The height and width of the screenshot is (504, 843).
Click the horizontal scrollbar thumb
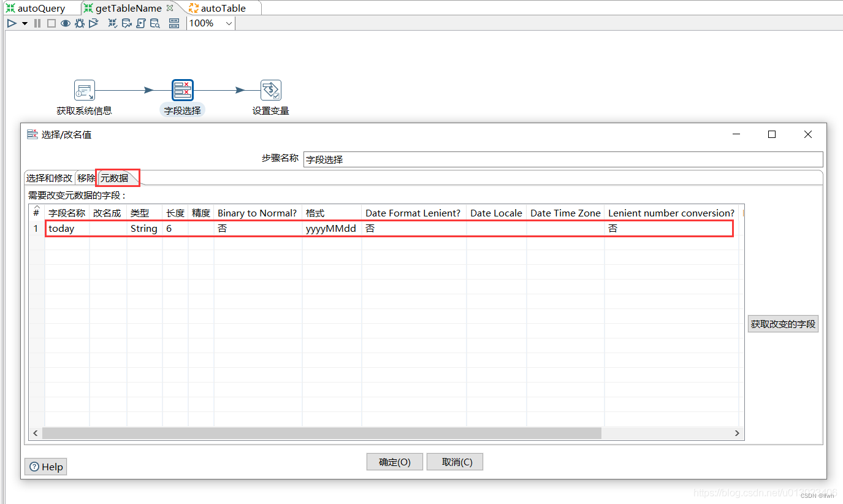(322, 433)
